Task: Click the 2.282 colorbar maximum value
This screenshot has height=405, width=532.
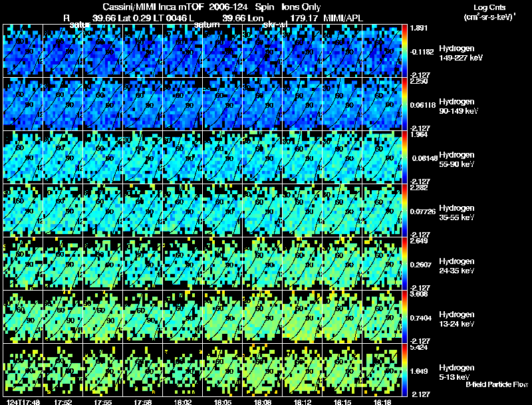Action: (419, 188)
